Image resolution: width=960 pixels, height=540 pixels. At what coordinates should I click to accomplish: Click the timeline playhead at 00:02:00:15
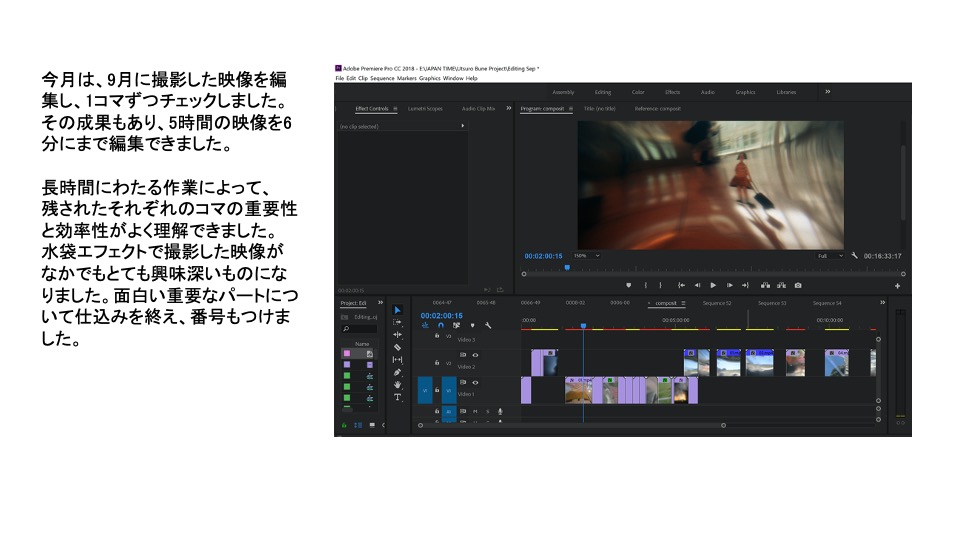583,326
